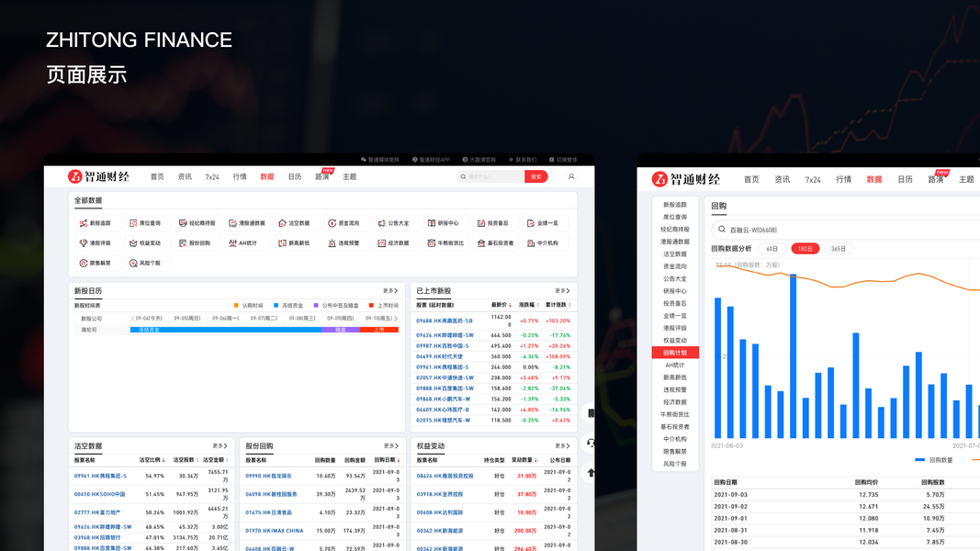Open 经济数据 tile in data grid
This screenshot has width=980, height=551.
tap(394, 243)
